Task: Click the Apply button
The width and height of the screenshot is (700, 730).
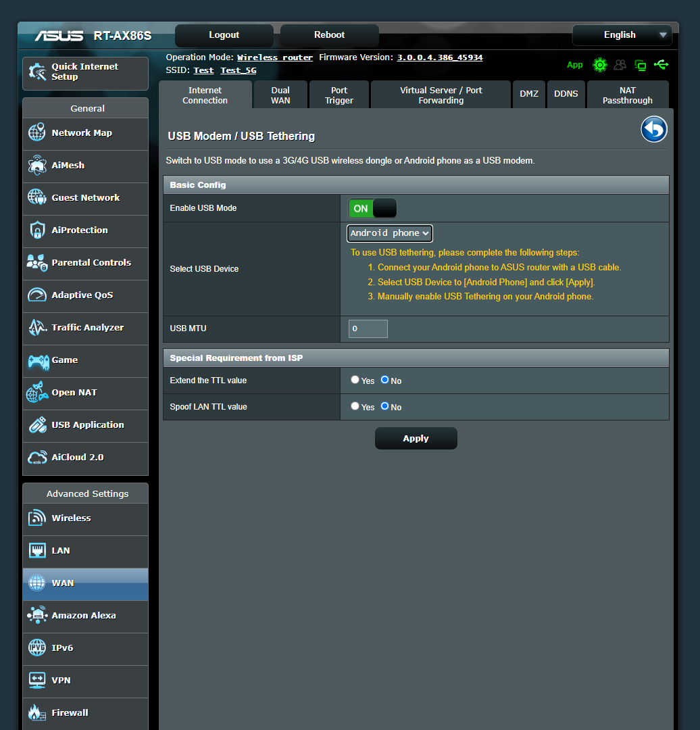Action: (x=416, y=438)
